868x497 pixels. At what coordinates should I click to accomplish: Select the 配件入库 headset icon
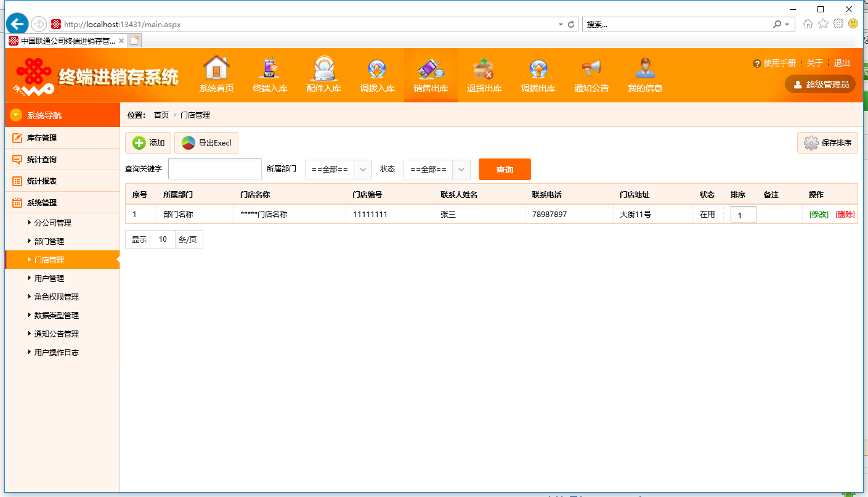(323, 68)
